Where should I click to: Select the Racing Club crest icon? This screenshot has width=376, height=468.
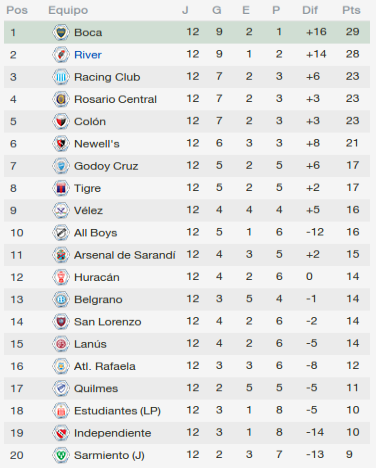point(61,77)
